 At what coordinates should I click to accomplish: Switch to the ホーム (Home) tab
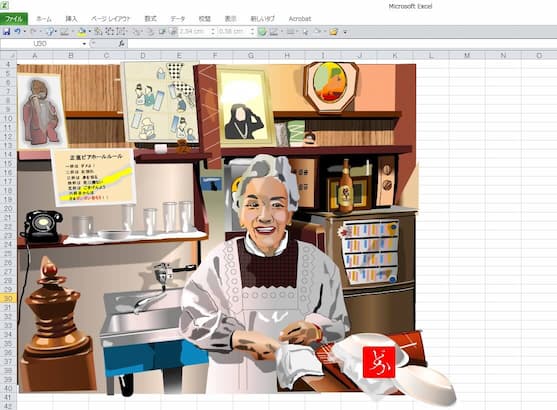coord(44,19)
